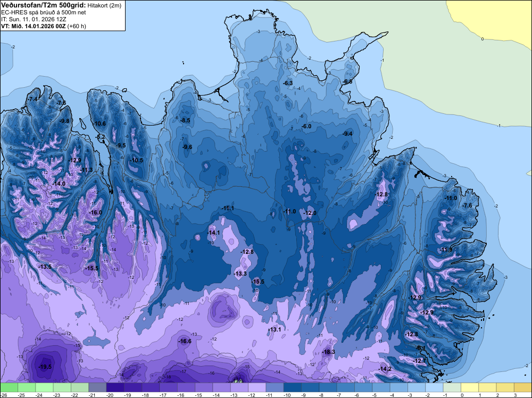Click the -9.6 temperature value on the map
The height and width of the screenshot is (398, 532).
(187, 147)
